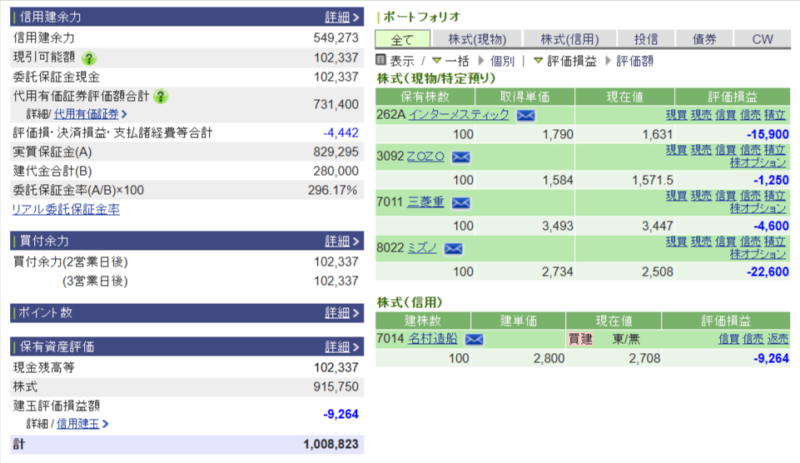Open the 債券 tab
The height and width of the screenshot is (463, 800).
(x=704, y=39)
